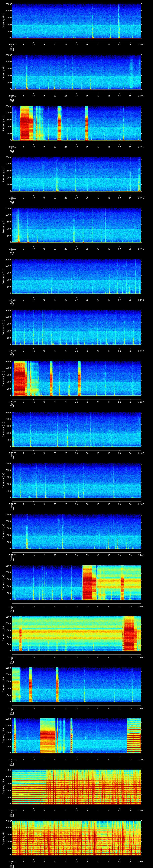Click the '25:00' end time label
This screenshot has width=153, height=868.
point(141,147)
